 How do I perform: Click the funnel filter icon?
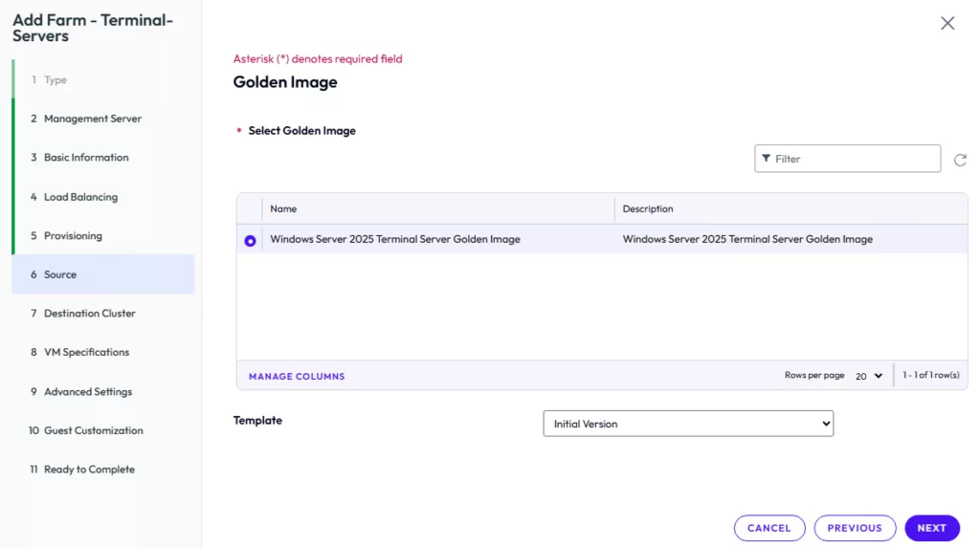(x=767, y=159)
